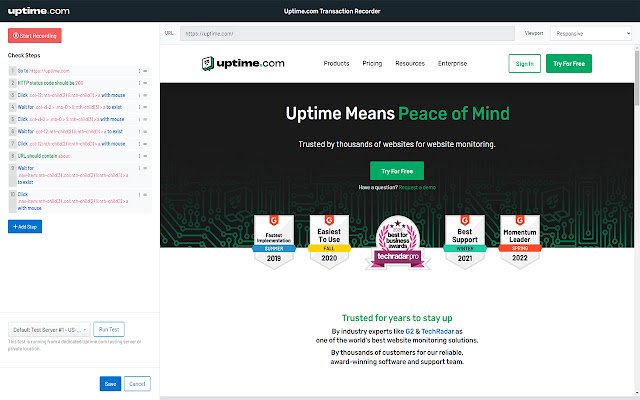The height and width of the screenshot is (400, 640).
Task: Open the kebab menu for step 9
Action: click(x=139, y=168)
